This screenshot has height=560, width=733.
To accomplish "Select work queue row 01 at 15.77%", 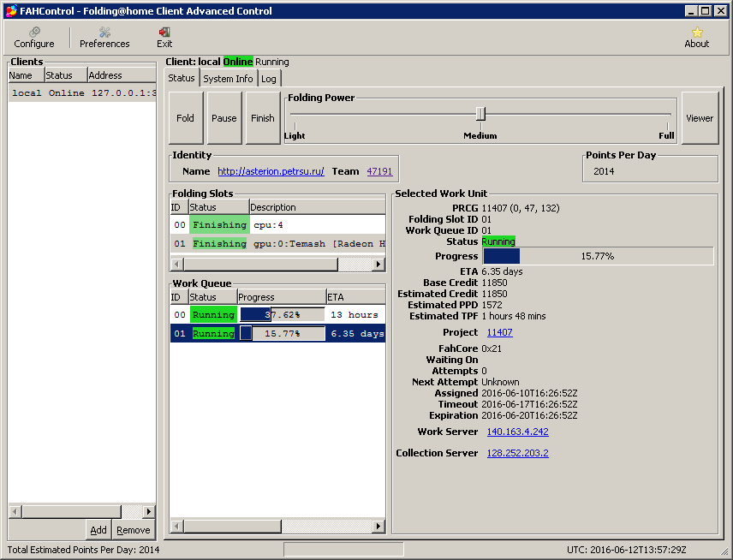I will [x=277, y=333].
